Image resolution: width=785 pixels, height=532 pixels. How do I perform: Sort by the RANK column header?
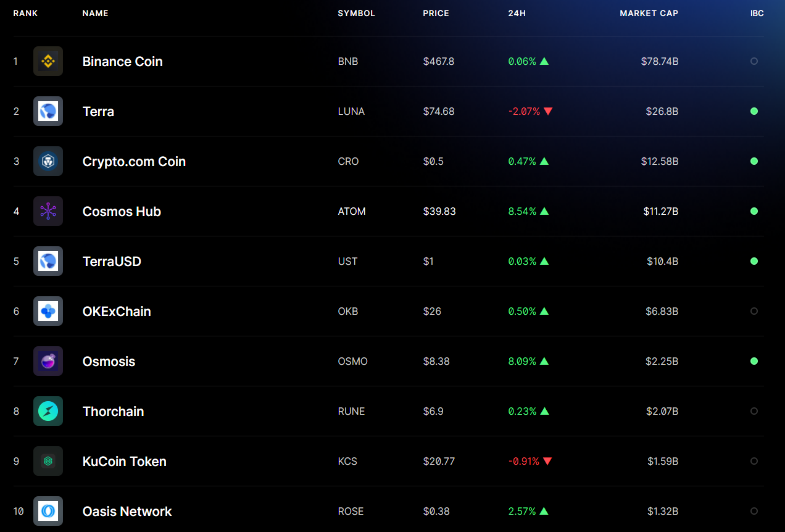coord(25,13)
